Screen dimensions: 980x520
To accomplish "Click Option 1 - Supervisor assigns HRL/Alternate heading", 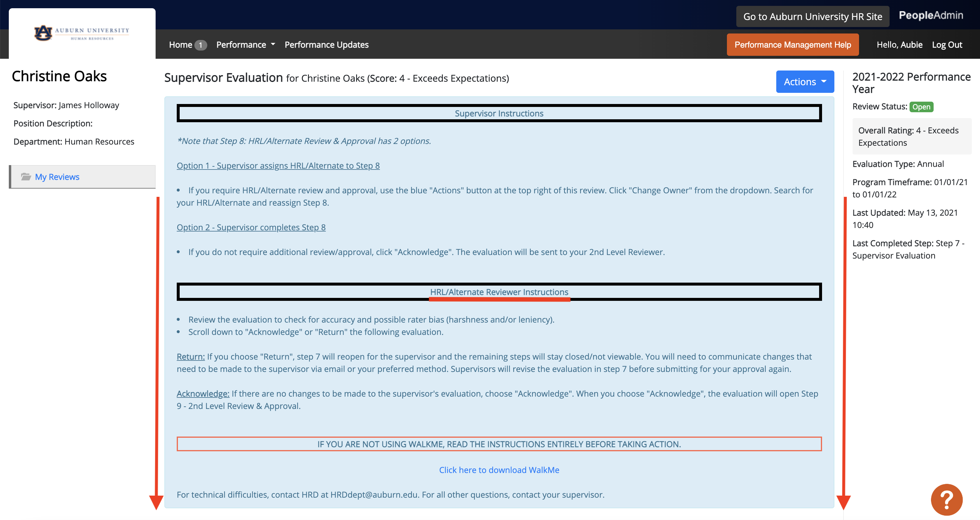I will coord(278,166).
